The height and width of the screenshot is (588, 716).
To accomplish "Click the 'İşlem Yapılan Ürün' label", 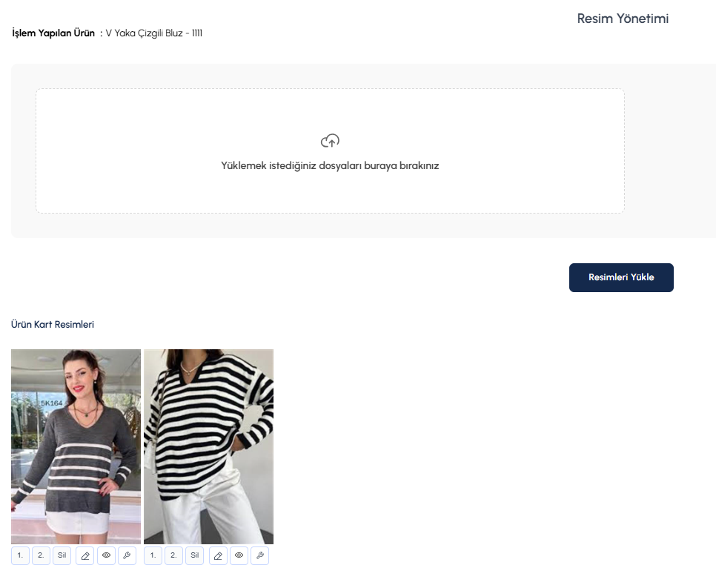I will point(53,33).
